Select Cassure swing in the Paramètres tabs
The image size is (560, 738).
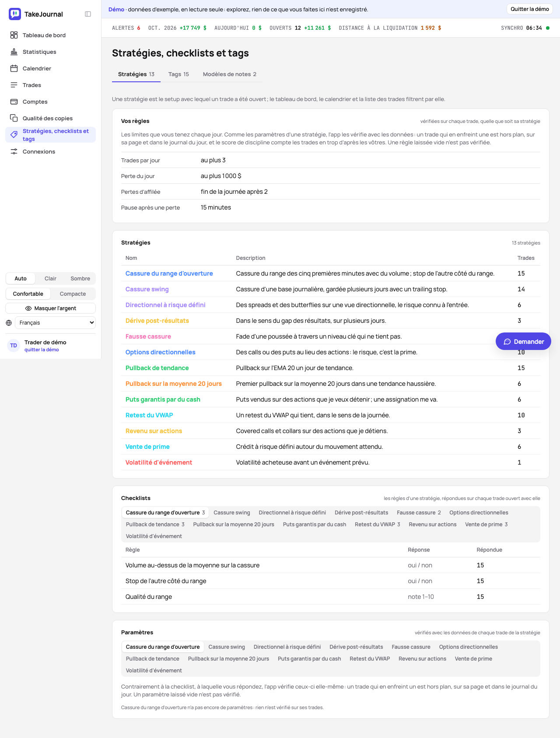(227, 647)
